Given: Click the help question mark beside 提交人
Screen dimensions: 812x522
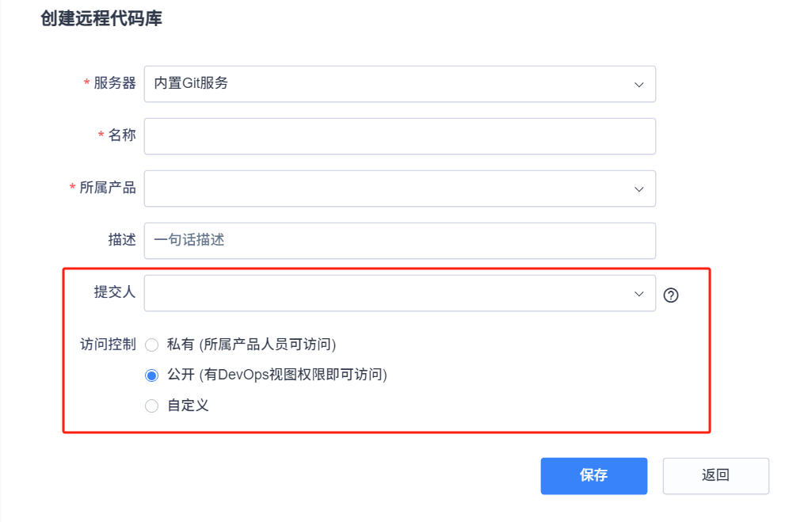Looking at the screenshot, I should 671,295.
